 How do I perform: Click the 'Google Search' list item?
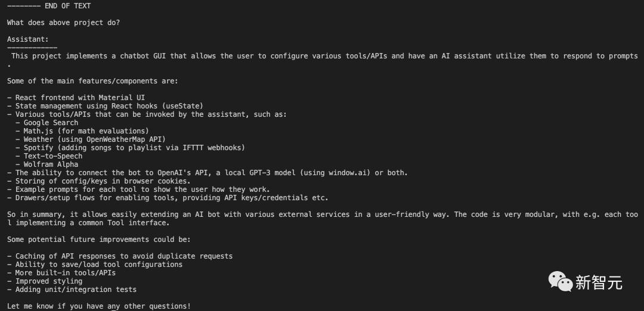(51, 123)
